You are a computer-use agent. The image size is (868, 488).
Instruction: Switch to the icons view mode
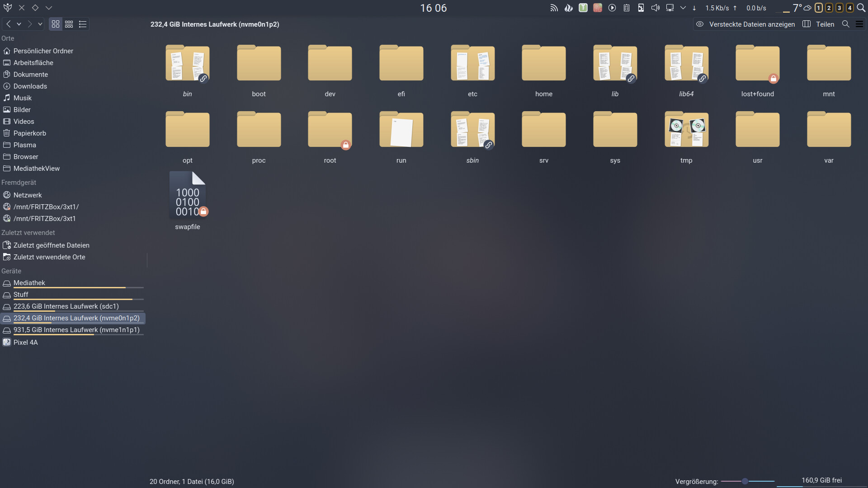56,24
